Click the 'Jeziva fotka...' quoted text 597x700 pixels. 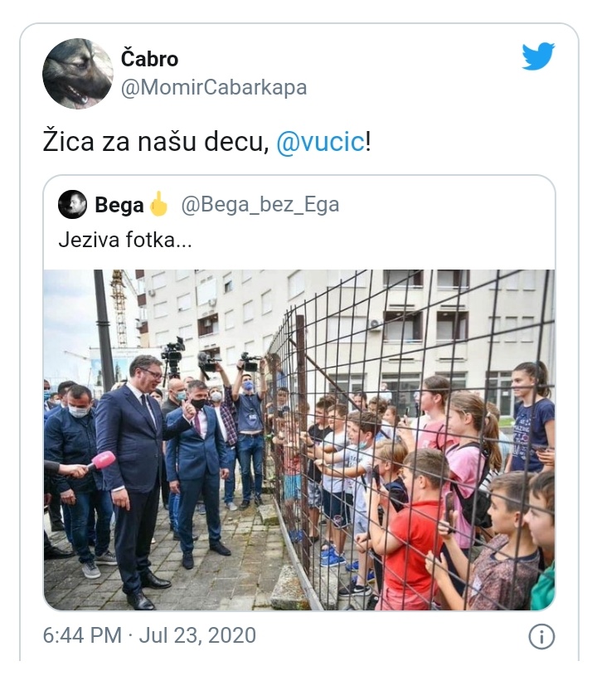[125, 241]
